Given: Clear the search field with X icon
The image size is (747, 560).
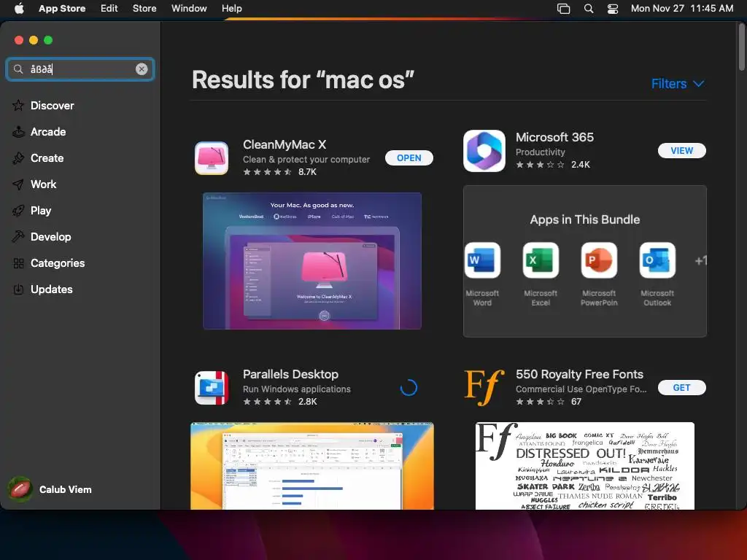Looking at the screenshot, I should pos(142,69).
